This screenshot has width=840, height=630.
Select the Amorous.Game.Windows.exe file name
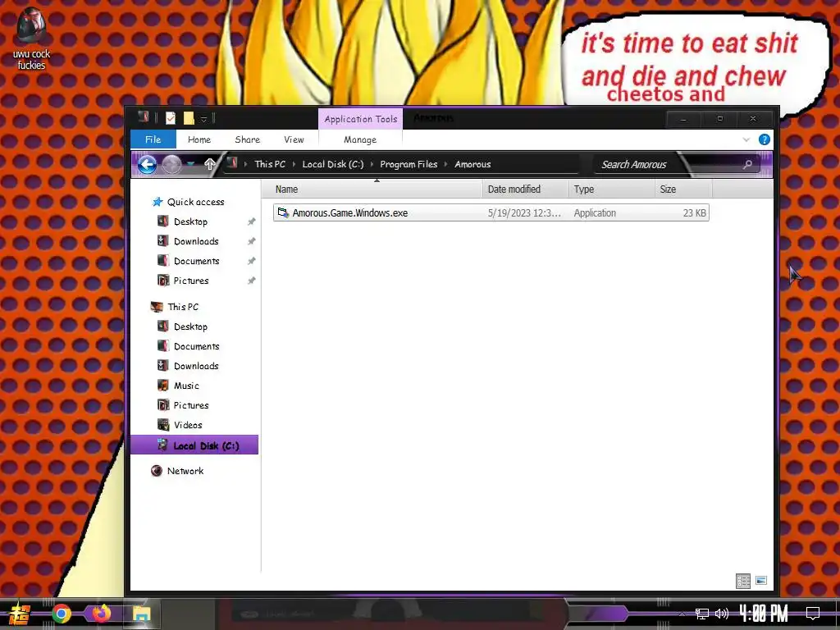click(x=349, y=212)
